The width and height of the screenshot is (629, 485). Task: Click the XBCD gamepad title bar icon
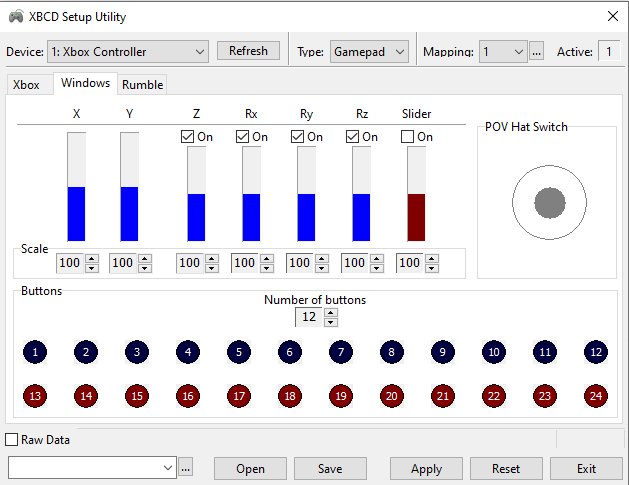(x=16, y=17)
